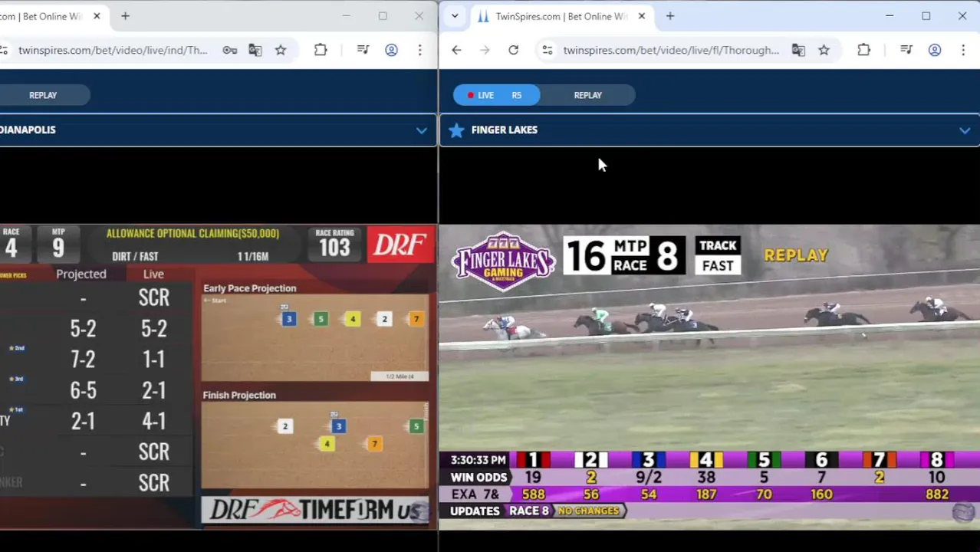
Task: Bookmark the right window page with star
Action: (824, 50)
